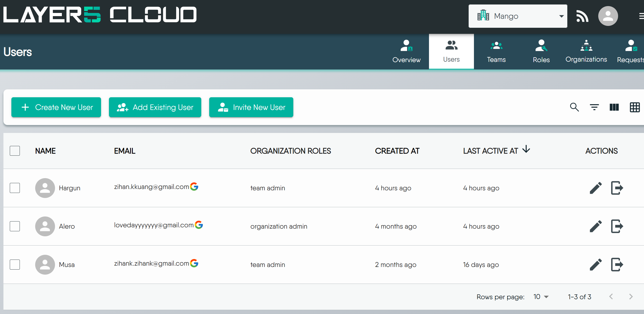
Task: Sort by Last Active At column arrow
Action: coord(526,150)
